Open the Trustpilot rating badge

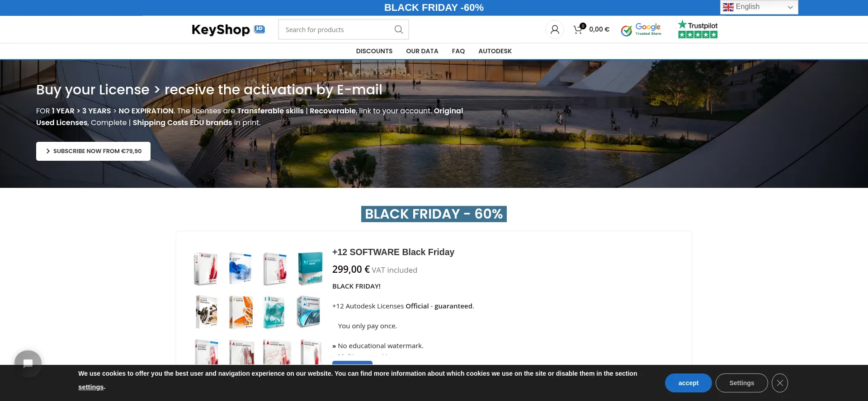[698, 29]
